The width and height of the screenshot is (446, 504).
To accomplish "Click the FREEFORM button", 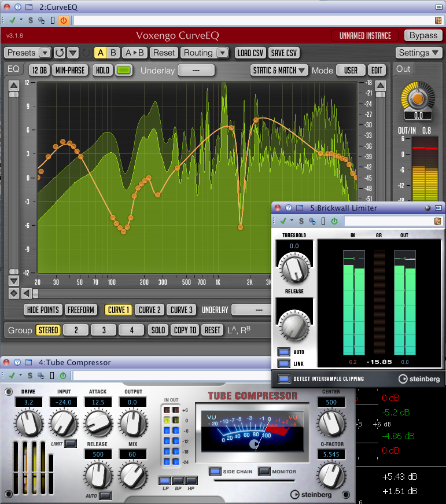I will (x=80, y=310).
